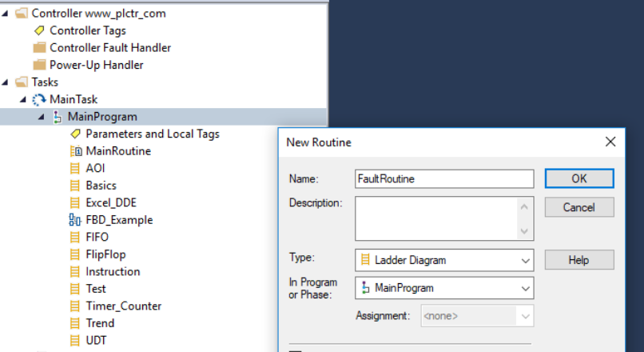Click the Instruction ladder routine icon
Screen dimensions: 644x352
(75, 272)
